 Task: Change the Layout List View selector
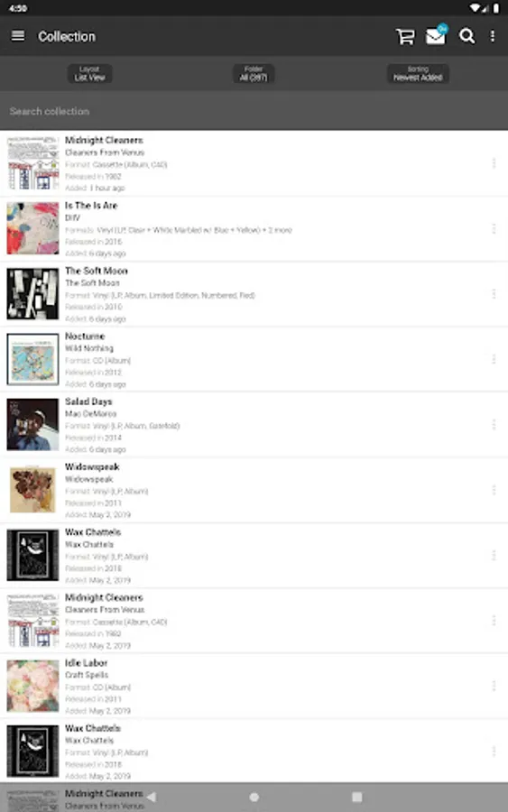(x=89, y=74)
